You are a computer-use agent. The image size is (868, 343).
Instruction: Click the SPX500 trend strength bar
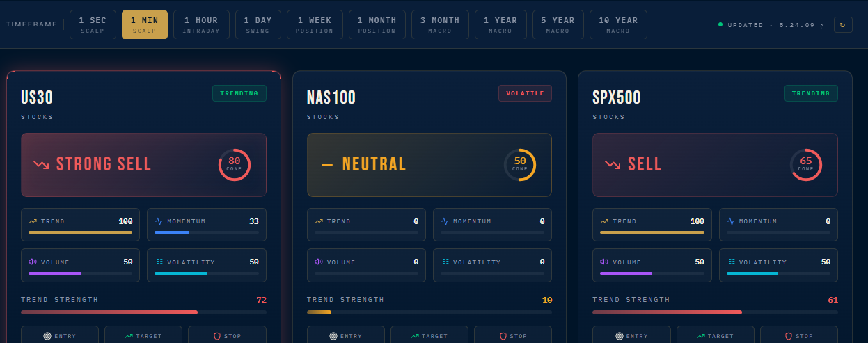[715, 312]
